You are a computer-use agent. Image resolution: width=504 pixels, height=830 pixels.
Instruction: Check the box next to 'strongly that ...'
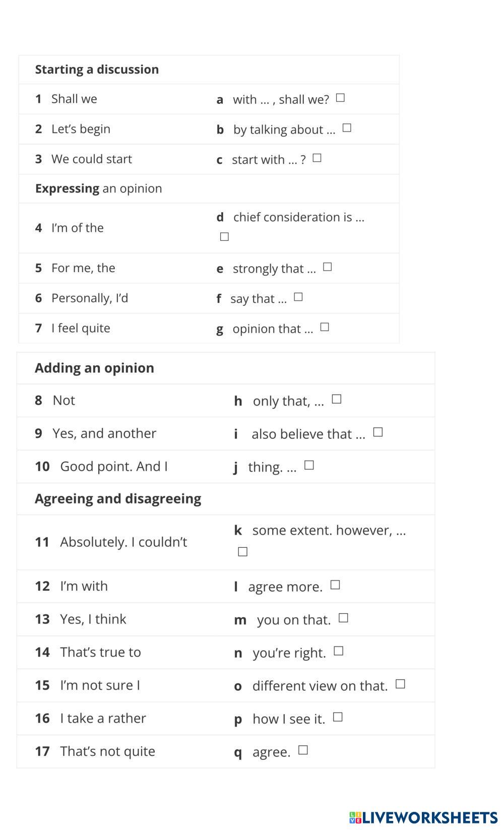(x=328, y=267)
